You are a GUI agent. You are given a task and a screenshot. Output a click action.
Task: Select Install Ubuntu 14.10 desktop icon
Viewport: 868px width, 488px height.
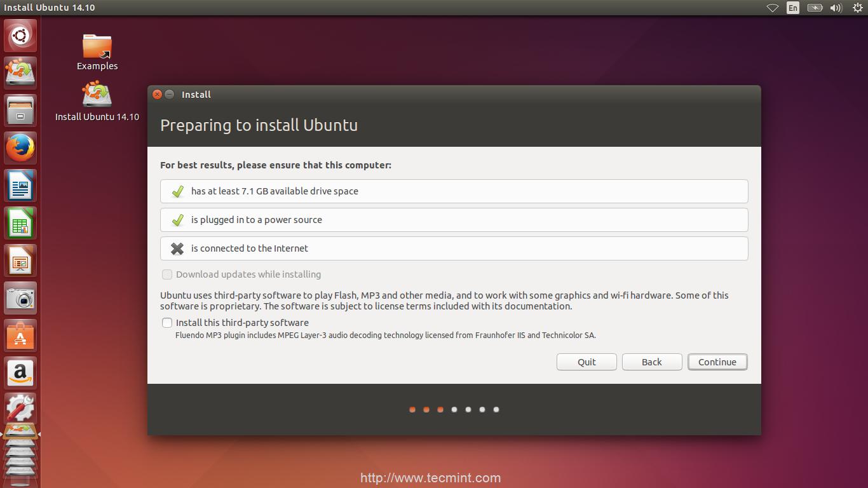[x=97, y=101]
